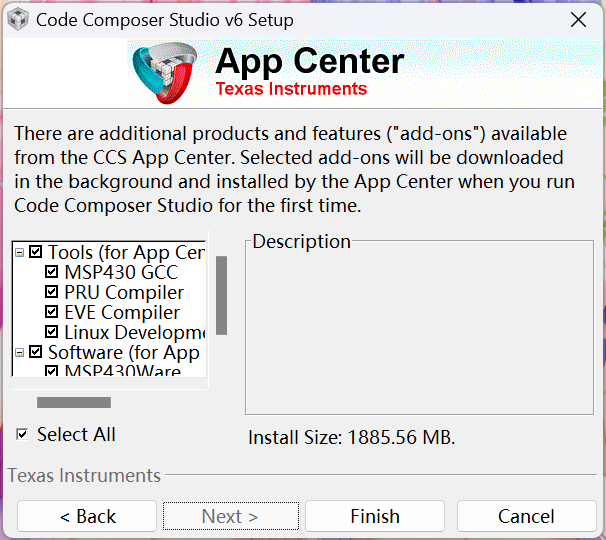Click the App Center cube logo

(x=165, y=73)
